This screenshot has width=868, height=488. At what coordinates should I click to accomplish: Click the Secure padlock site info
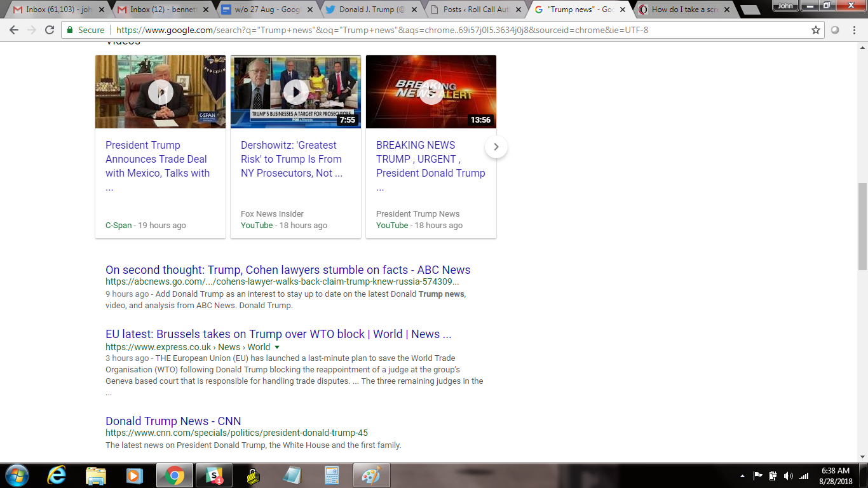[x=85, y=30]
